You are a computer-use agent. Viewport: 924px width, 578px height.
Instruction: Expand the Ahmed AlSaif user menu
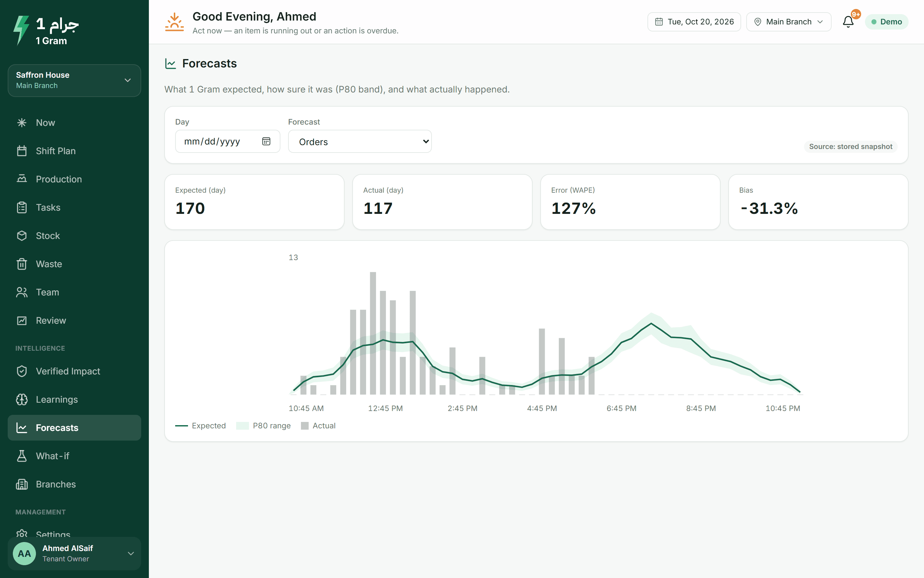(74, 554)
